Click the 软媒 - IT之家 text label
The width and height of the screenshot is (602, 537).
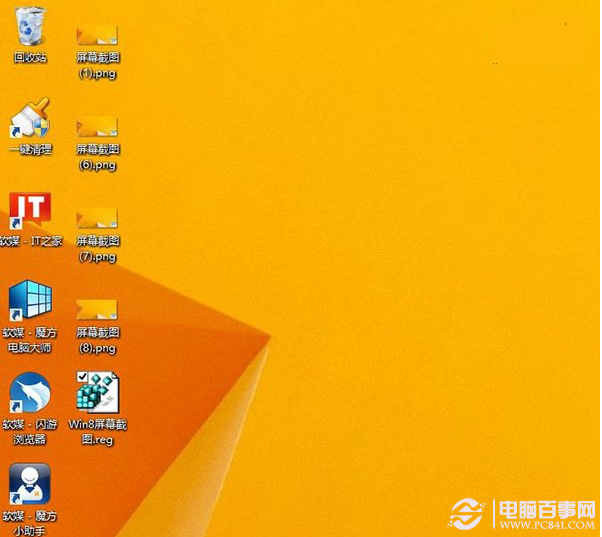coord(31,241)
